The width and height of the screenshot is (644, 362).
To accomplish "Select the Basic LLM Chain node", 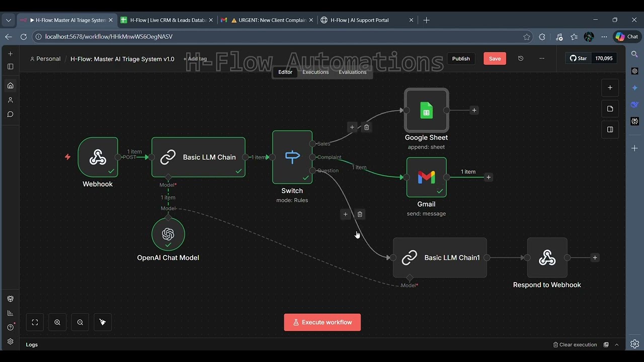I will (x=198, y=157).
